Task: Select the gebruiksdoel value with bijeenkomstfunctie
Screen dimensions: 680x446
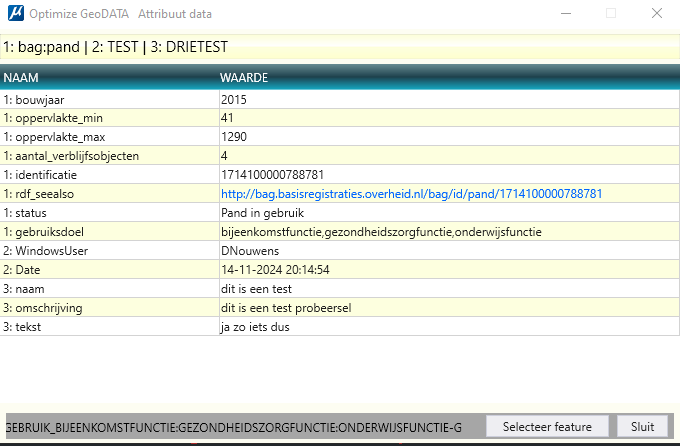Action: click(x=449, y=232)
